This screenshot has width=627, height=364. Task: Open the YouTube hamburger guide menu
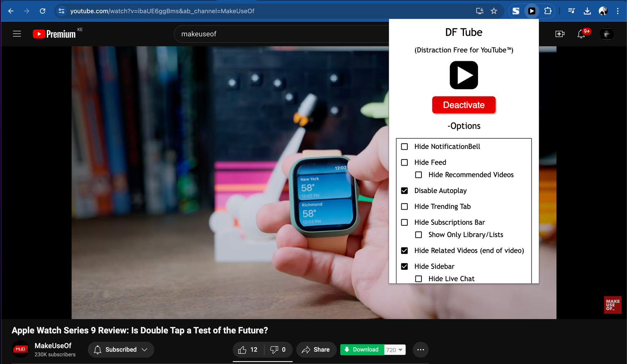[x=17, y=34]
